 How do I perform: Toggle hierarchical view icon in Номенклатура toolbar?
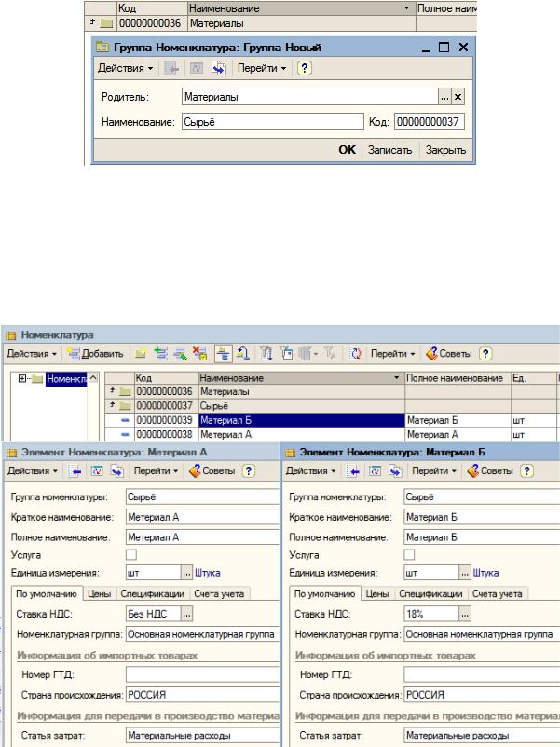tap(223, 354)
